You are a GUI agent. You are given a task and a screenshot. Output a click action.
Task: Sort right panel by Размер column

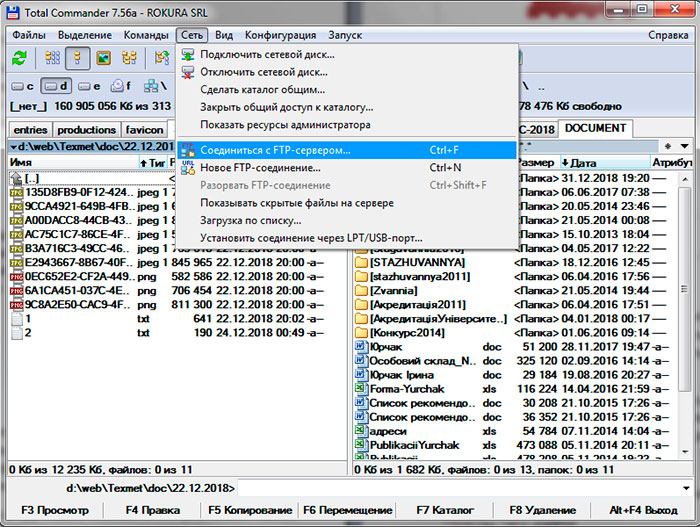pyautogui.click(x=537, y=163)
